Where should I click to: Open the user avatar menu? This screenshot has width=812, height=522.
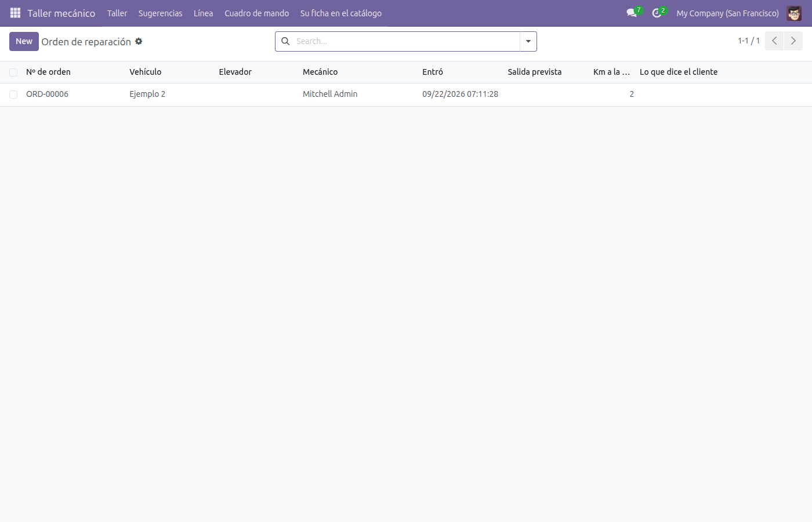tap(794, 13)
